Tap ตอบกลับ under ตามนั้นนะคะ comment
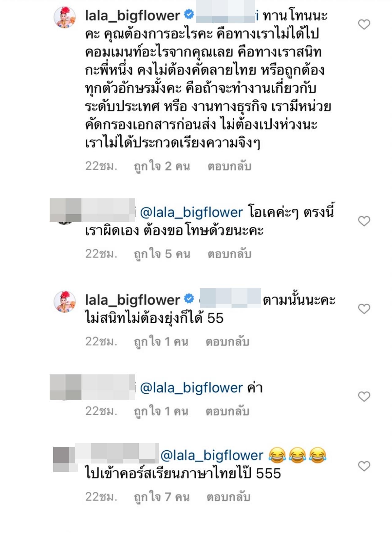This screenshot has width=392, height=533. point(228,342)
